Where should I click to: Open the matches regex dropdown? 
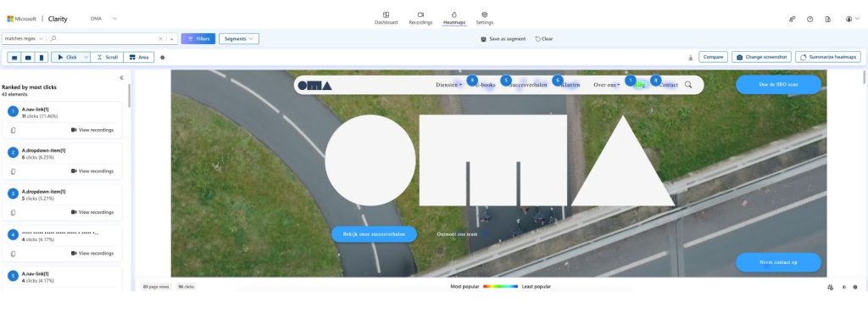pos(23,39)
